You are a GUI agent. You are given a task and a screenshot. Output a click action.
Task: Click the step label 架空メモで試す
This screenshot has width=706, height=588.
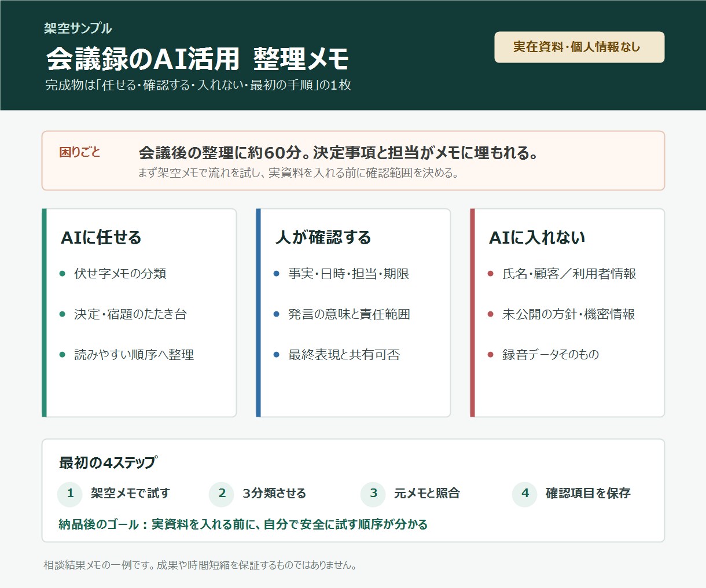click(x=131, y=494)
